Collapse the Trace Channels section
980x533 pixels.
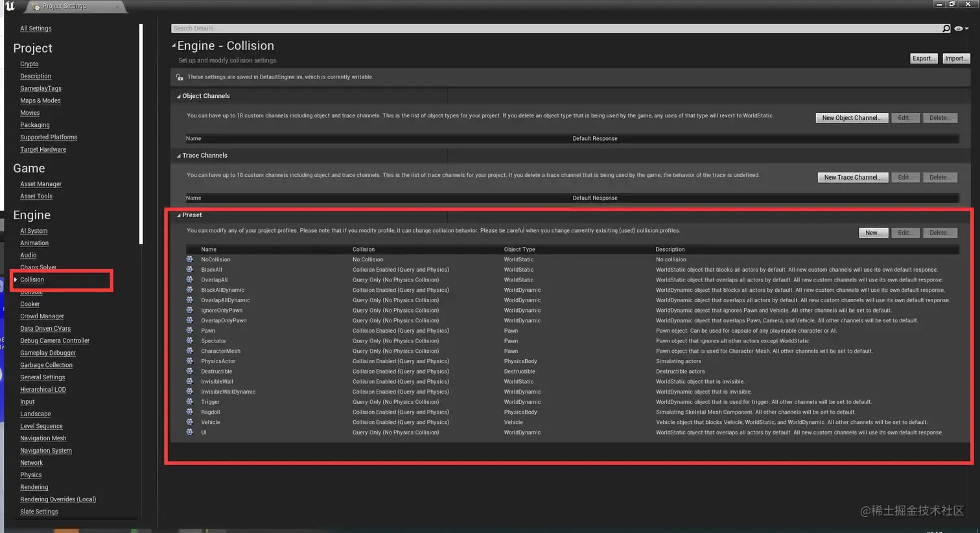coord(179,156)
